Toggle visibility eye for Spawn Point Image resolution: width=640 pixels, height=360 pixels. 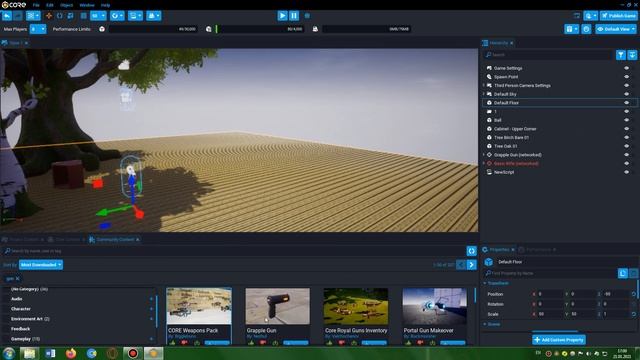tap(627, 77)
